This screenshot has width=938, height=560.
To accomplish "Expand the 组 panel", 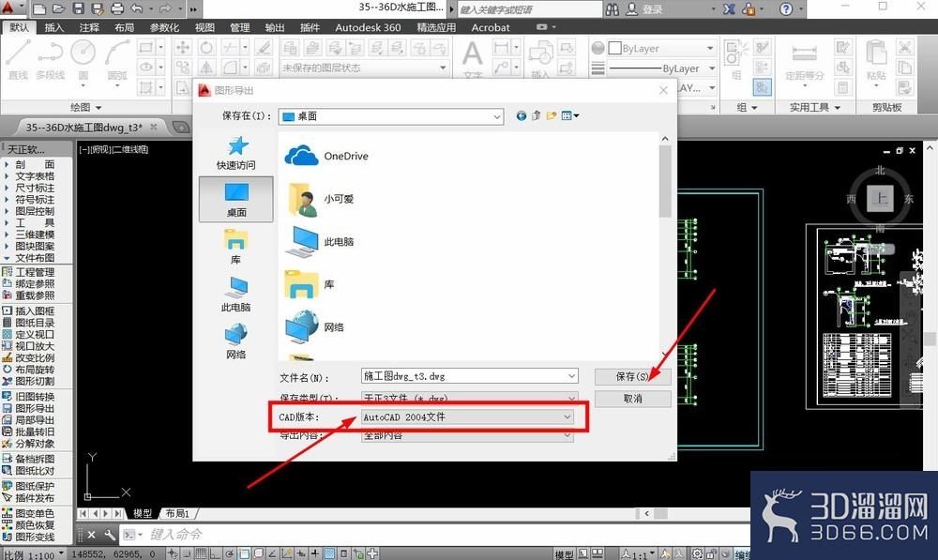I will point(748,107).
